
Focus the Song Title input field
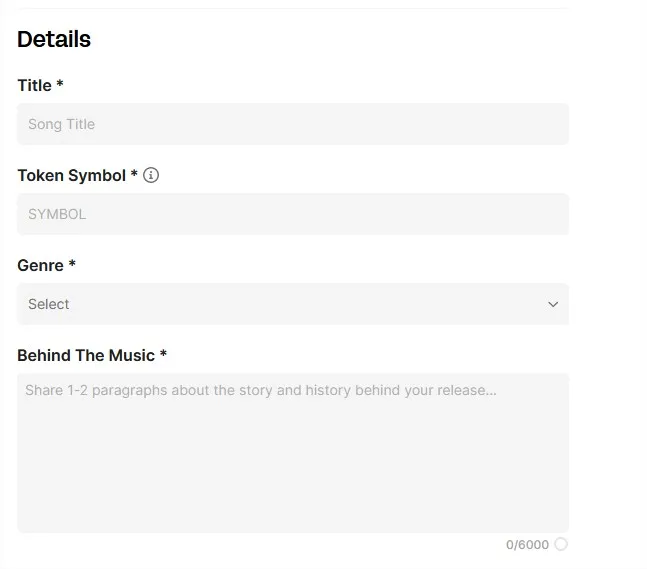click(x=292, y=124)
